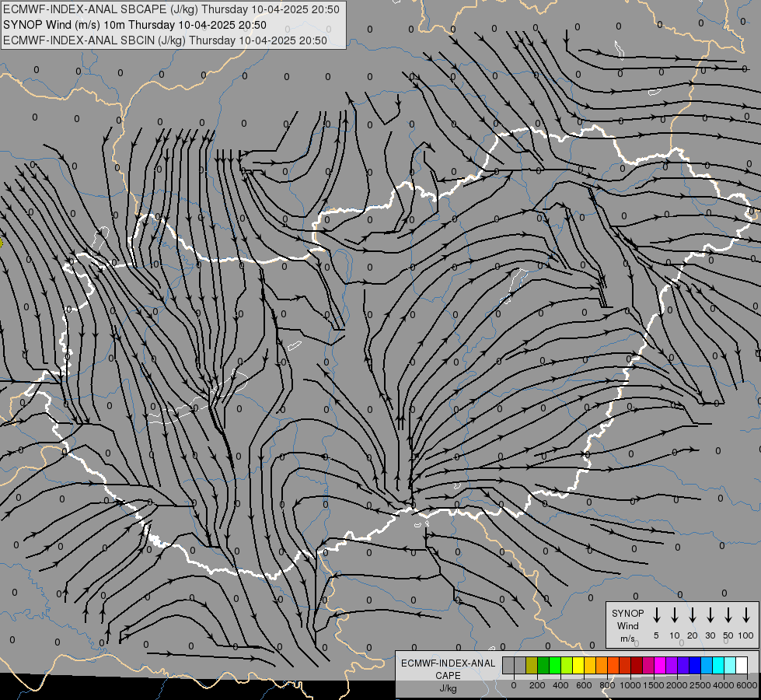The image size is (761, 700).
Task: Click the 100 m/s wind arrow in legend
Action: 746,614
